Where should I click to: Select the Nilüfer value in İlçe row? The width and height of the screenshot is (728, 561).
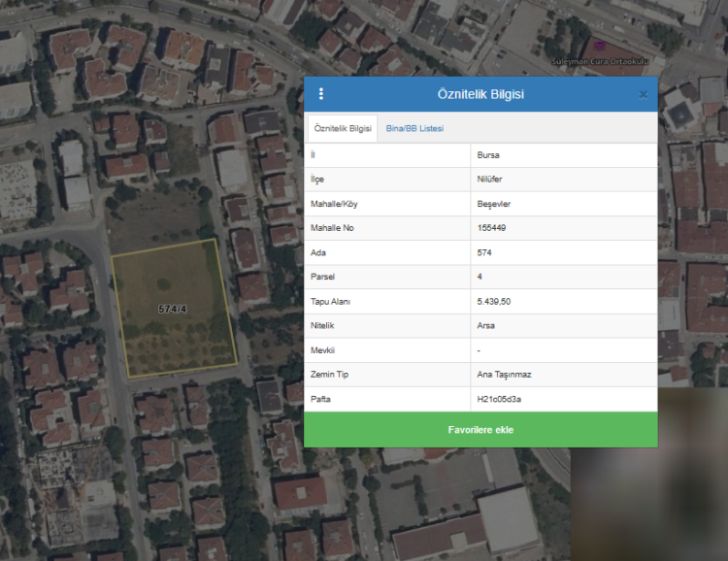pyautogui.click(x=490, y=180)
